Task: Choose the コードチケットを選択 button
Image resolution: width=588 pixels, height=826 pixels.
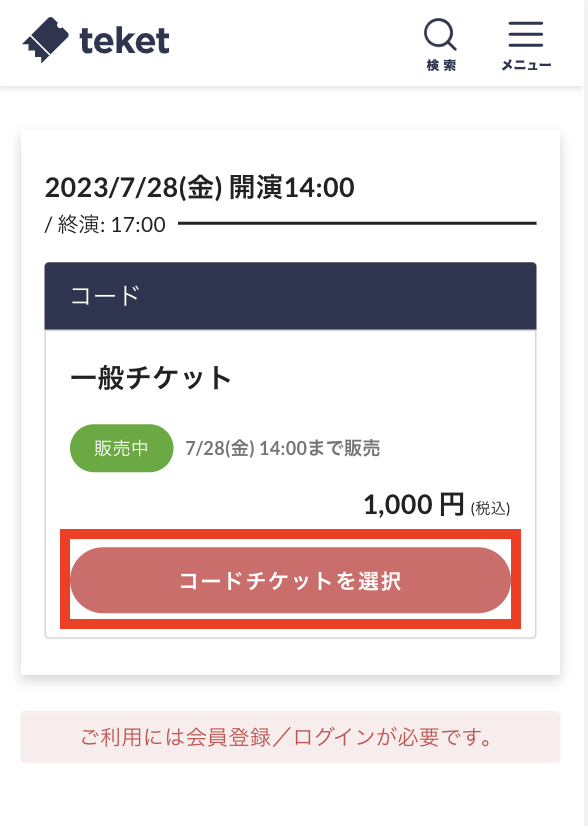Action: pyautogui.click(x=290, y=580)
